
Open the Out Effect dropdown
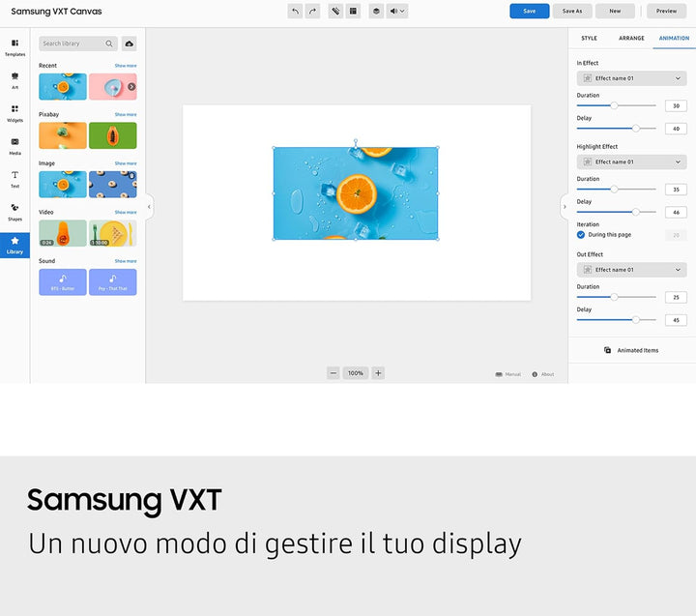pos(631,270)
